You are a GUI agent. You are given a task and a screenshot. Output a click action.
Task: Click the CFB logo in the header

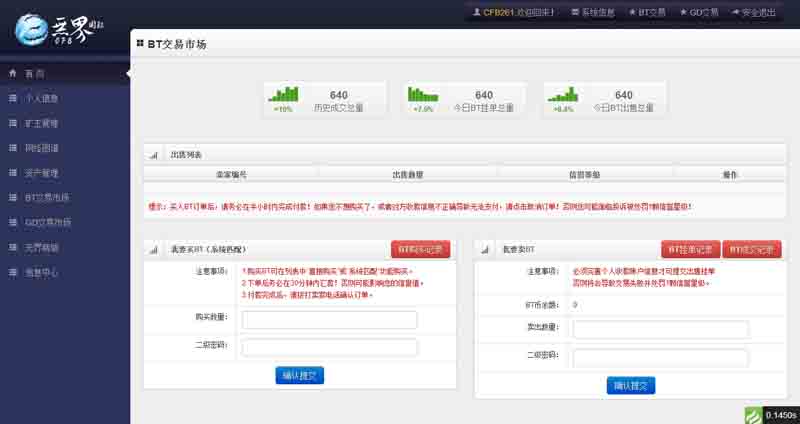pyautogui.click(x=59, y=29)
